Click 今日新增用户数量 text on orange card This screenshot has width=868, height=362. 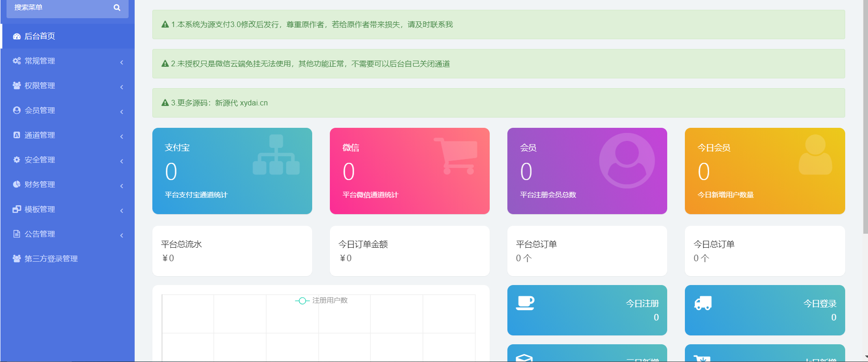click(x=725, y=195)
